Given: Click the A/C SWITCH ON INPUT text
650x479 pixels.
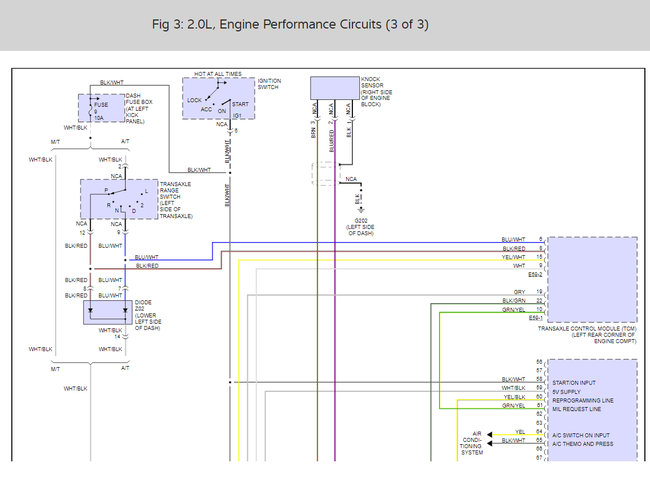Looking at the screenshot, I should tap(581, 435).
